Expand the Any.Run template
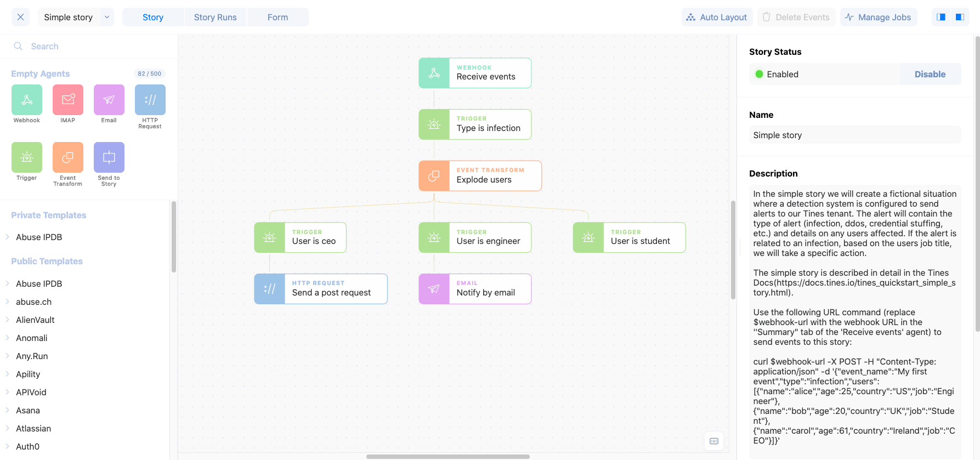Screen dimensions: 980x460 (x=8, y=356)
